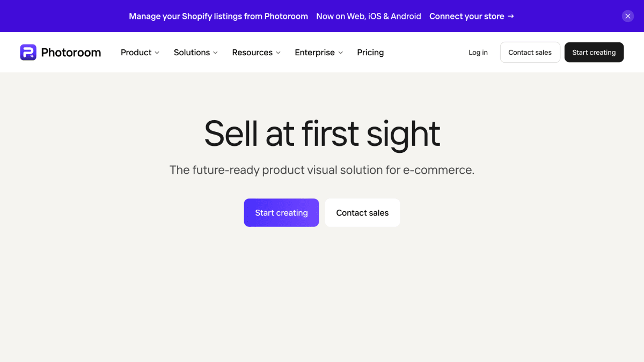Click the arrow after Connect your store
Screen dimensions: 644x362
pos(511,16)
